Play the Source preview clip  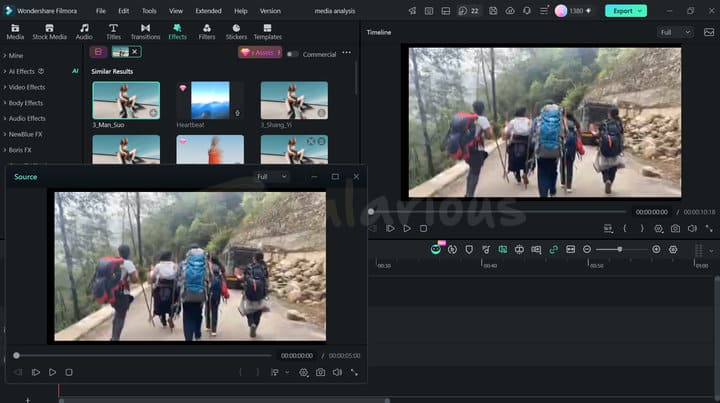(52, 372)
